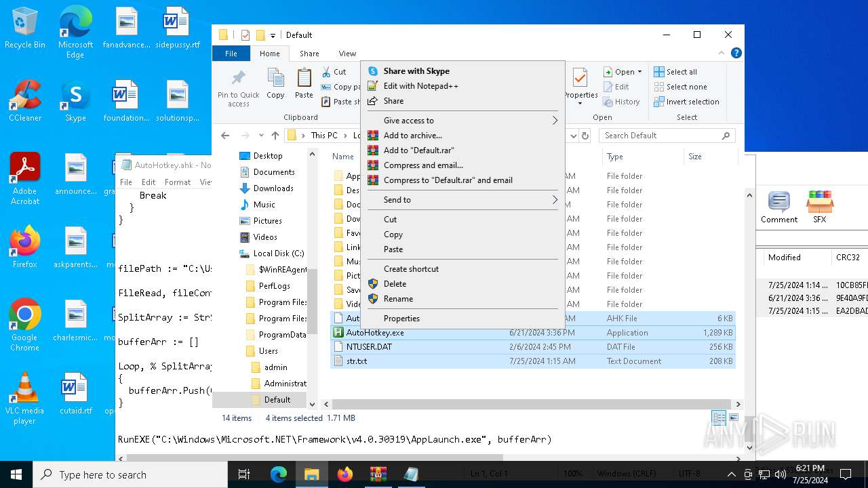Select Default folder in navigation tree
Viewport: 868px width, 488px height.
coord(277,400)
